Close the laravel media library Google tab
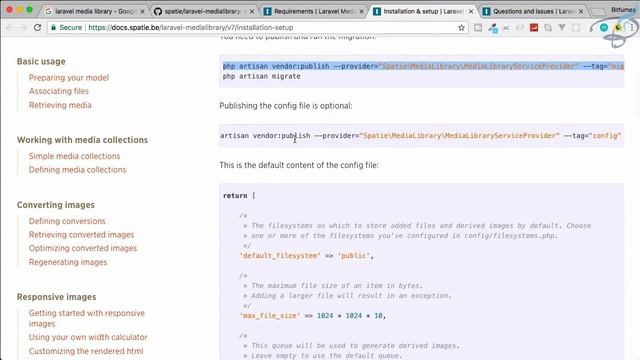Viewport: 640px width, 360px height. coord(142,11)
